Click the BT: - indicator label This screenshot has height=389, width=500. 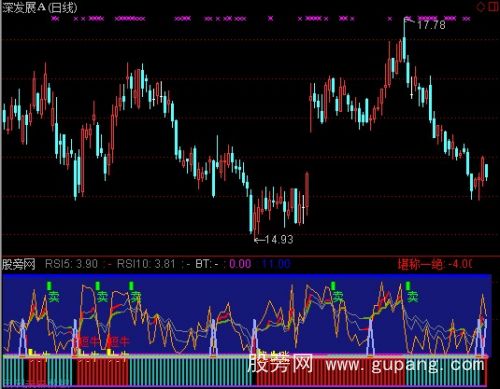click(x=207, y=264)
